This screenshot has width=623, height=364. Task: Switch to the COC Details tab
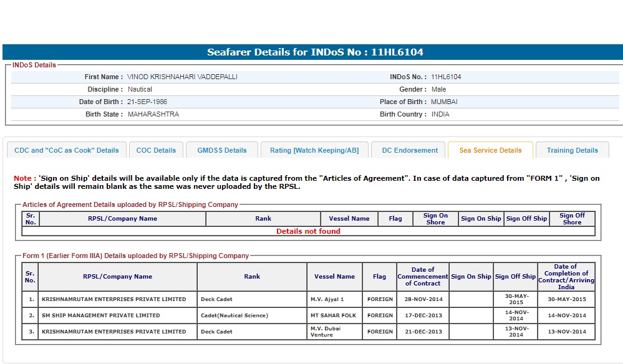[157, 150]
